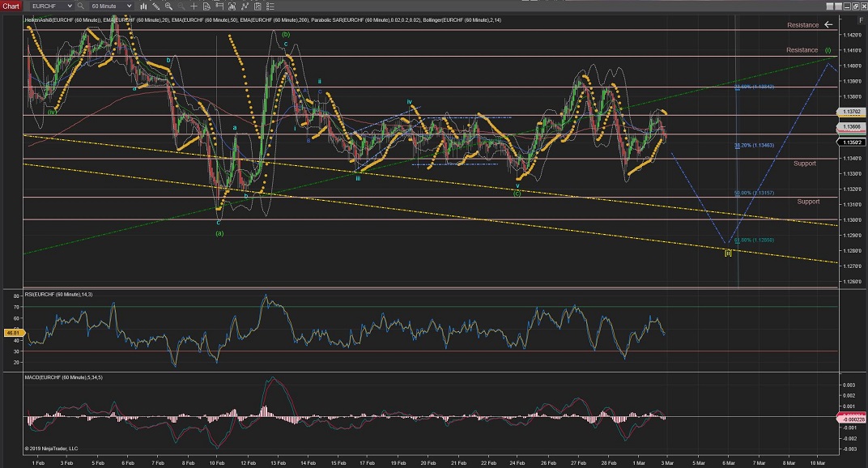Open the chart trader toolbar icon

pos(219,6)
